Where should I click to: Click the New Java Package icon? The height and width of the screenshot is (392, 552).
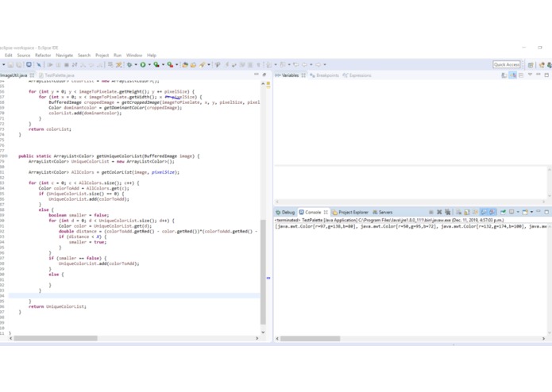point(185,65)
